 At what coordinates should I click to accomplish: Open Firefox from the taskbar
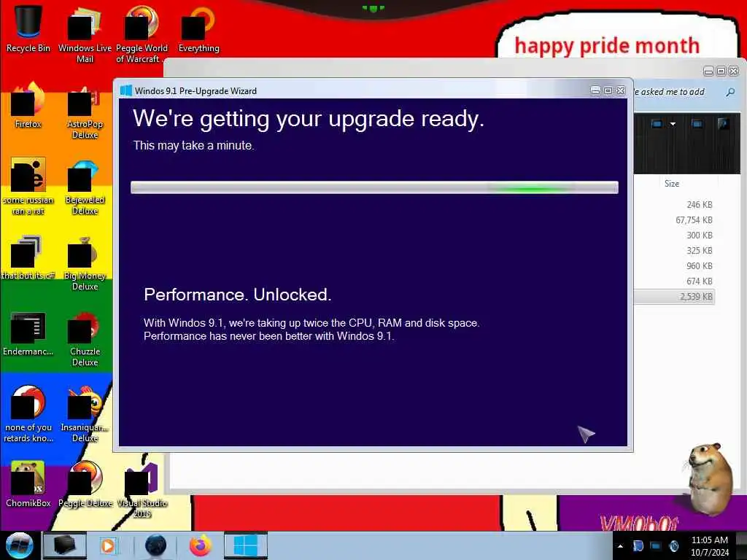click(201, 545)
